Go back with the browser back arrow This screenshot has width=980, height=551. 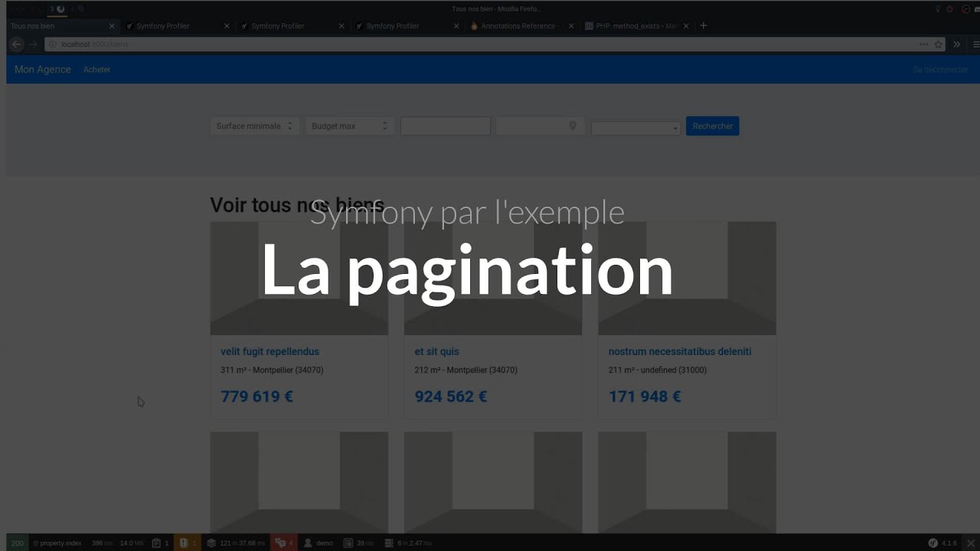pyautogui.click(x=17, y=44)
